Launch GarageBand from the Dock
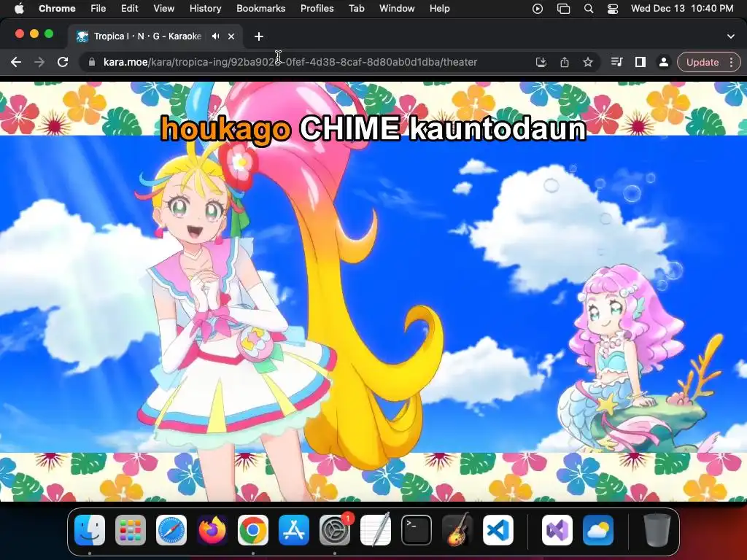 [457, 529]
